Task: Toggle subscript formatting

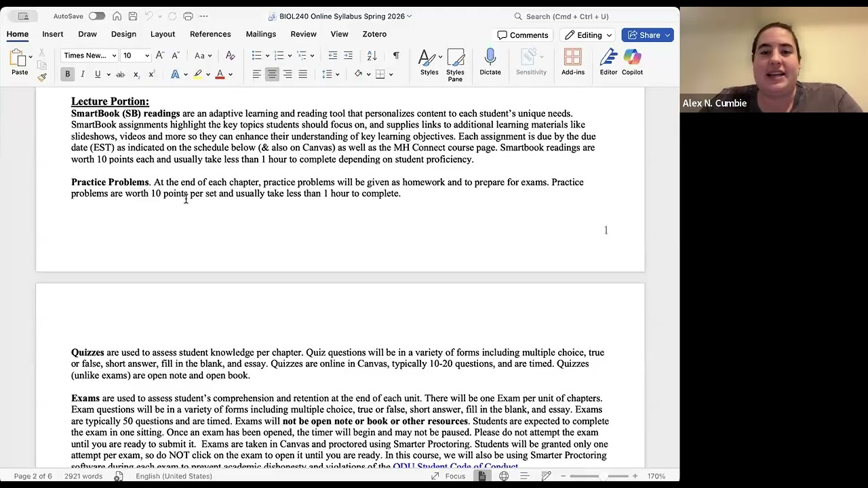Action: pyautogui.click(x=136, y=75)
